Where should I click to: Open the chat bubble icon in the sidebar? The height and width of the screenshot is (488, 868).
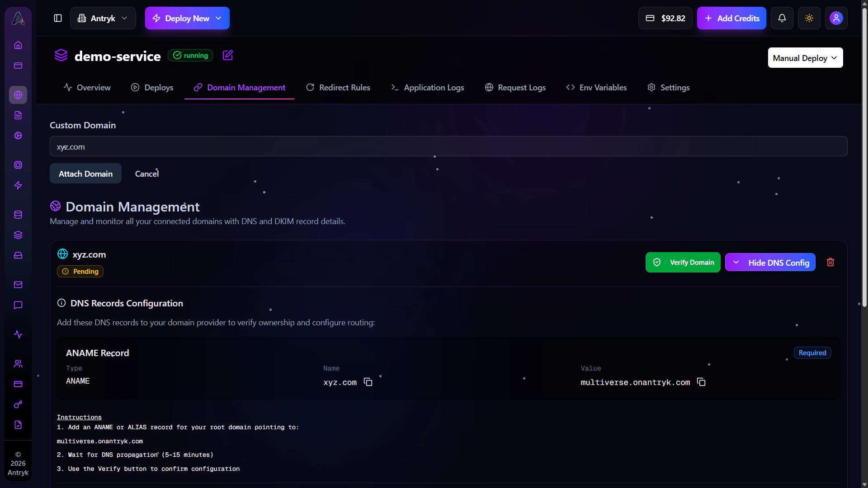[x=18, y=305]
